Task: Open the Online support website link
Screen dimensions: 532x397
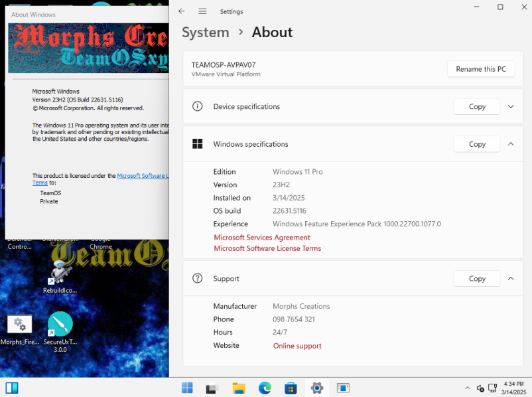Action: coord(297,346)
